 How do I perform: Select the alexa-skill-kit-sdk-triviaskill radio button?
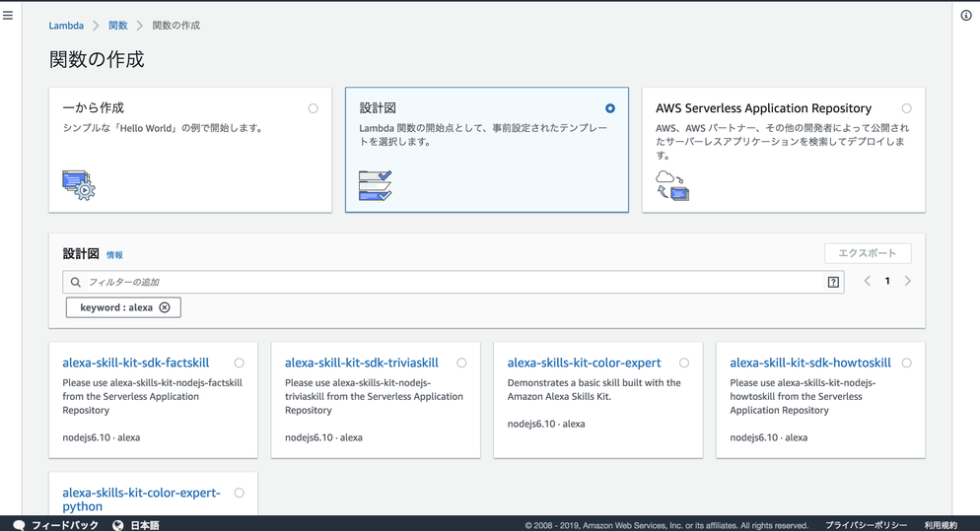[x=461, y=363]
